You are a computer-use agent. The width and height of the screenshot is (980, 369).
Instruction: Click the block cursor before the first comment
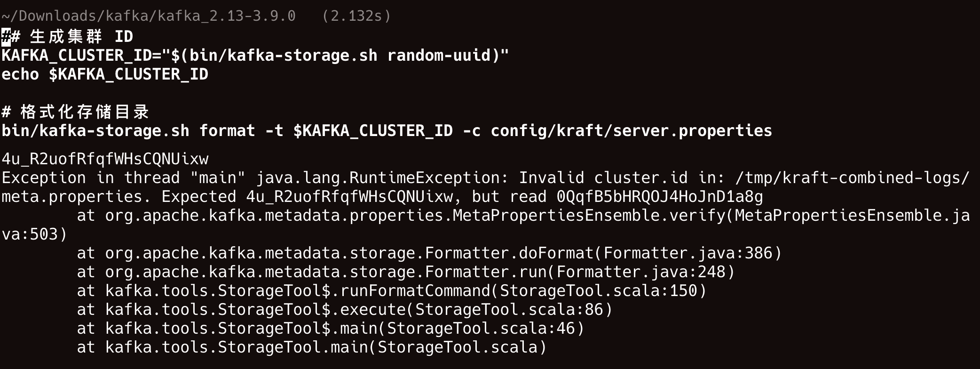(x=6, y=37)
